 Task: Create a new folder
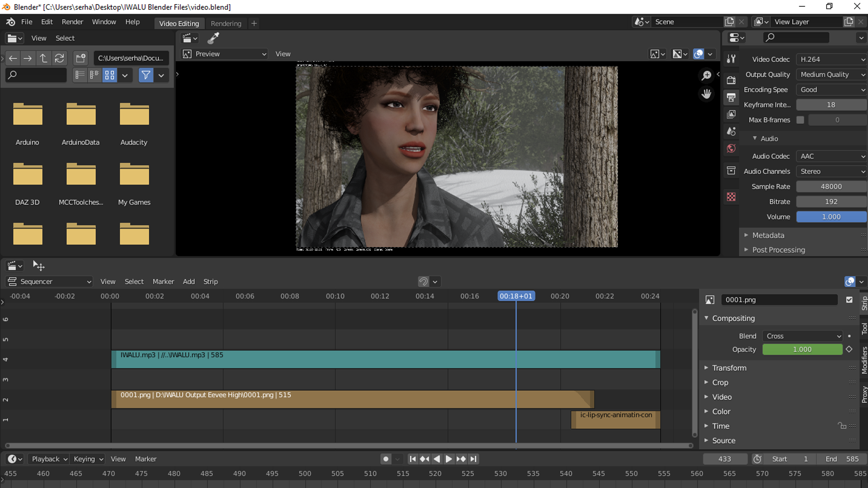point(80,58)
